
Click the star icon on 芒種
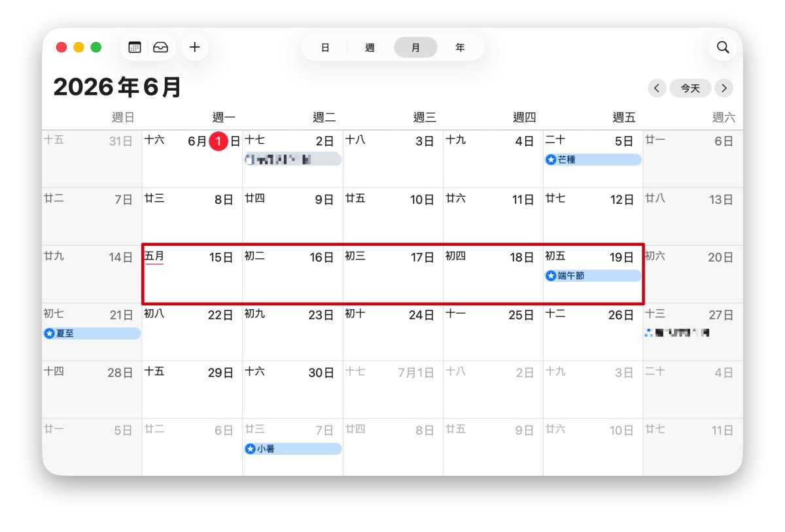551,159
